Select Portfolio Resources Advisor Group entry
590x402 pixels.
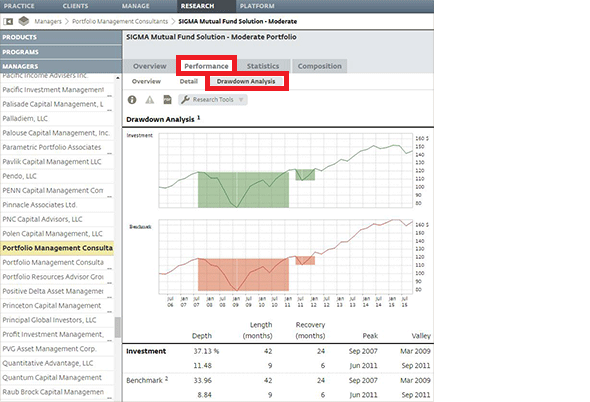(57, 277)
